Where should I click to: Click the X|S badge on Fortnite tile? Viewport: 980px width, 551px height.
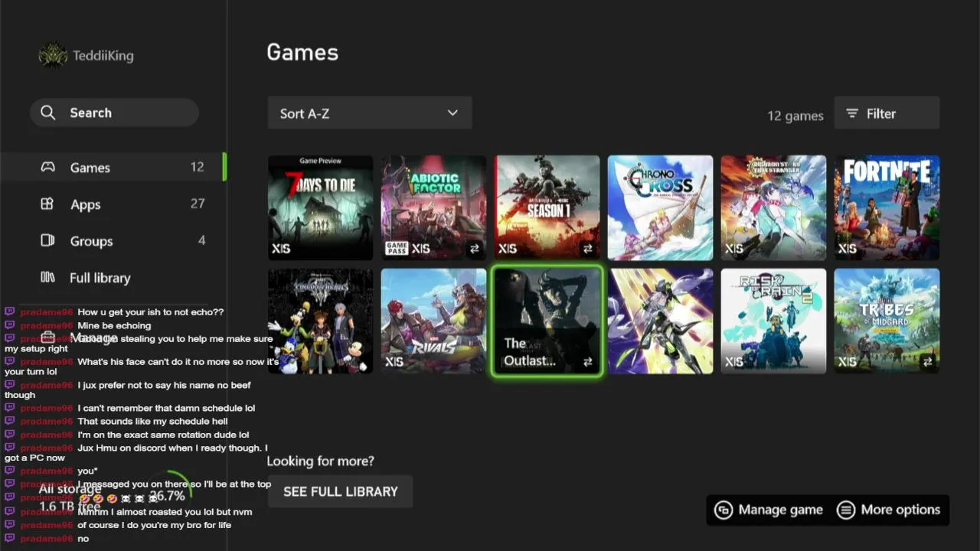click(x=847, y=249)
